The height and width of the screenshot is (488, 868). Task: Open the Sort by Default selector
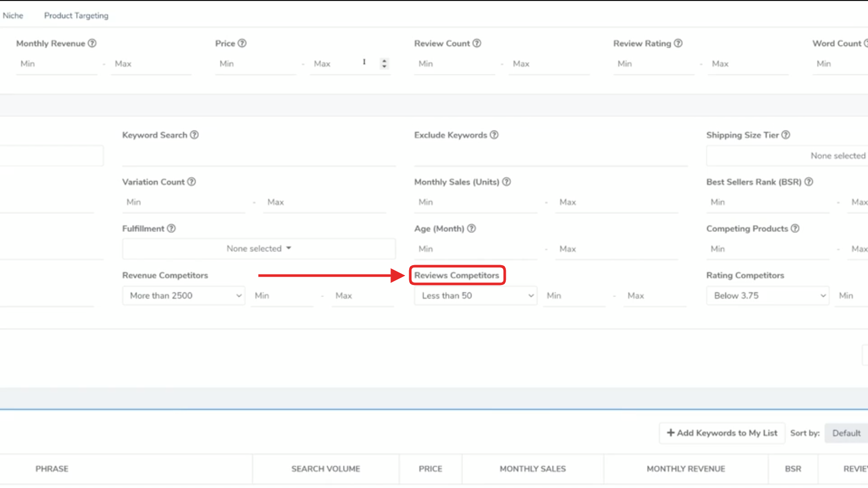click(846, 433)
